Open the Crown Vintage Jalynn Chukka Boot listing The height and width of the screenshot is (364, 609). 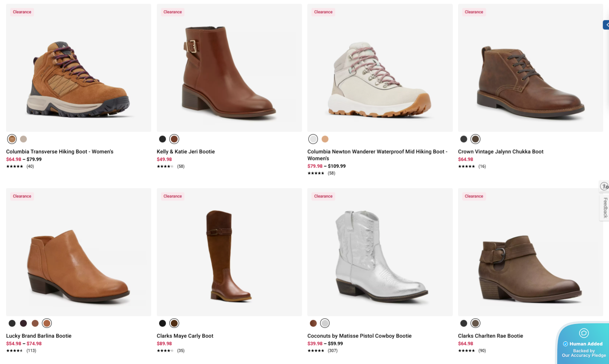tap(501, 151)
